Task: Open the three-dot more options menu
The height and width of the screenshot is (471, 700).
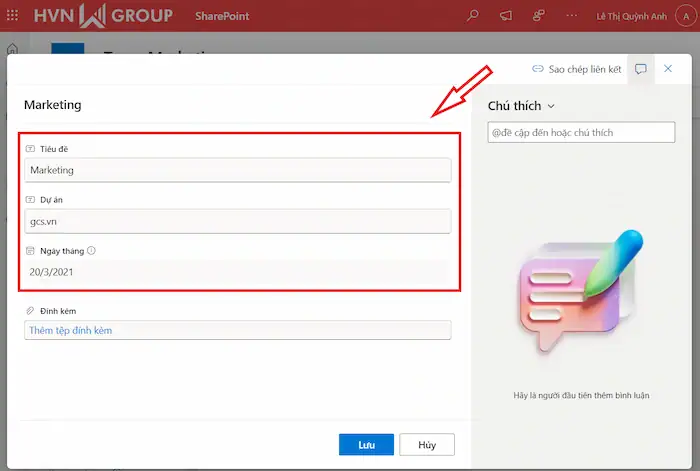Action: tap(571, 16)
